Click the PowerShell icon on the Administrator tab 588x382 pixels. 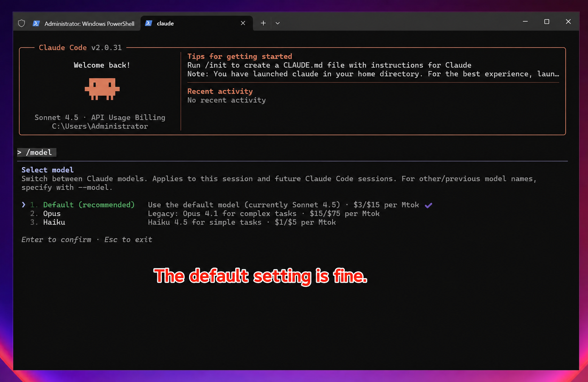(36, 23)
